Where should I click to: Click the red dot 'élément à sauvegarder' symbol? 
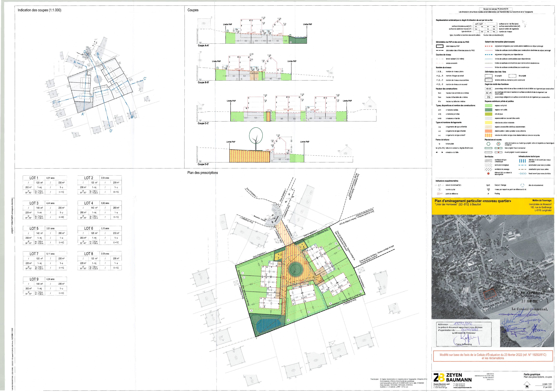pyautogui.click(x=488, y=174)
